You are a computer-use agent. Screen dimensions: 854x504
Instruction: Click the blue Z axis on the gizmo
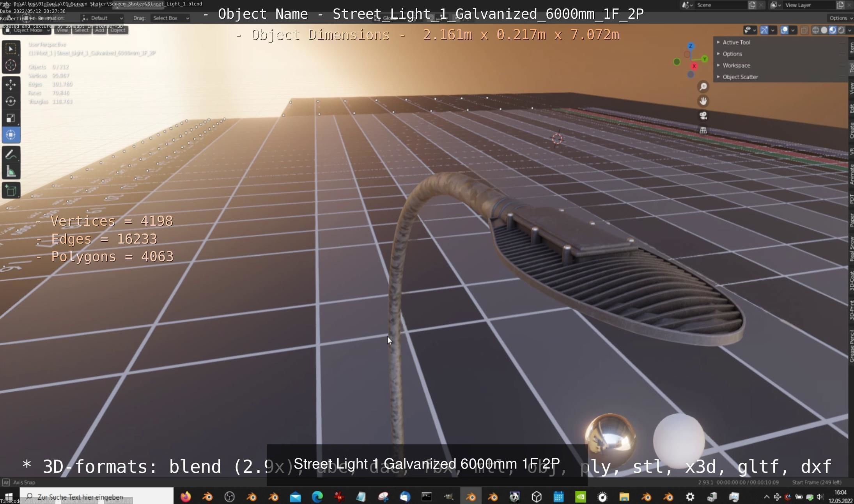coord(691,46)
